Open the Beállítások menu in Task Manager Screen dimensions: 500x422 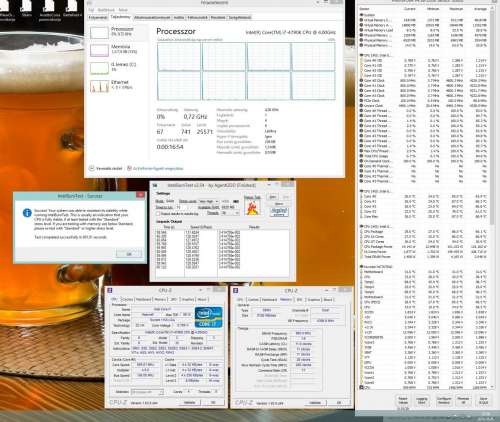coord(106,10)
